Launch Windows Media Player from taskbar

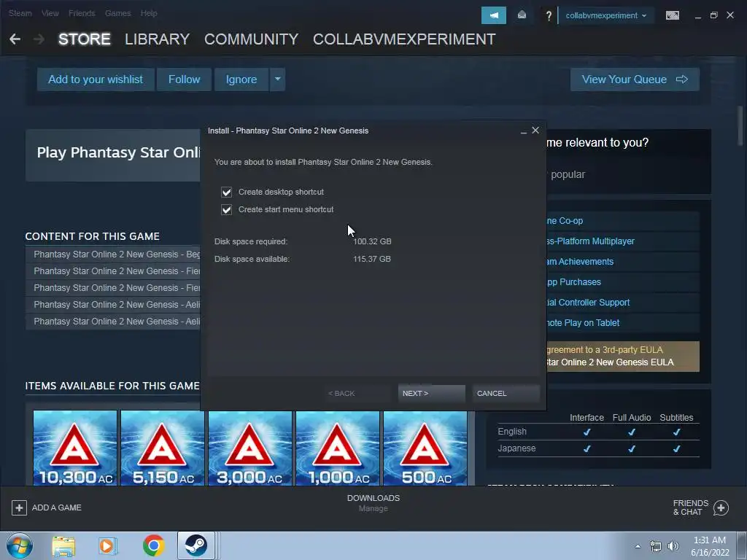pos(108,545)
